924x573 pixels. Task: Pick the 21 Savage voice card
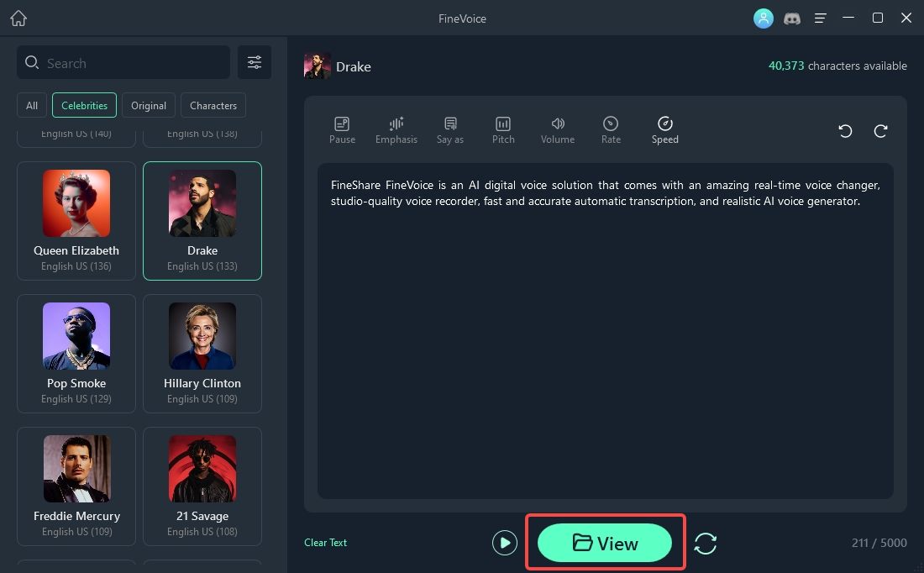click(x=202, y=486)
